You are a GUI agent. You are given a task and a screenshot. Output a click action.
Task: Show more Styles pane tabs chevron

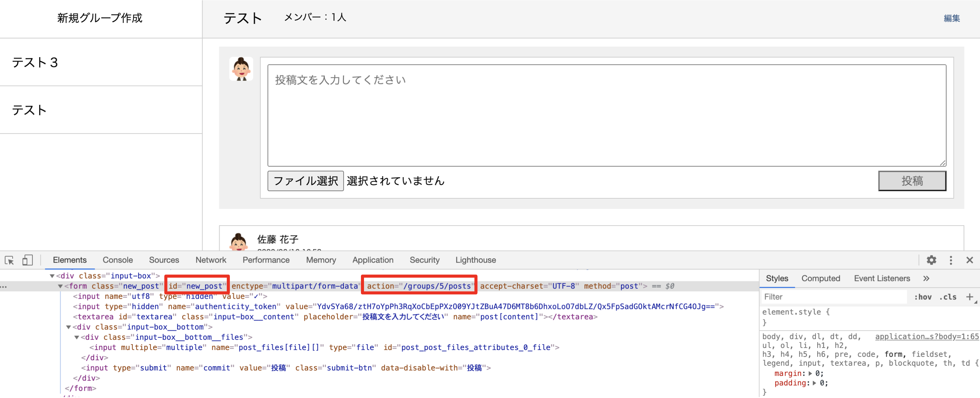pos(926,278)
